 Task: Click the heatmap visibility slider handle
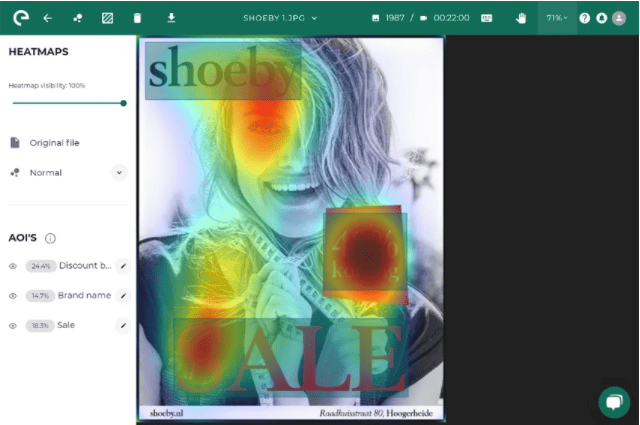123,103
